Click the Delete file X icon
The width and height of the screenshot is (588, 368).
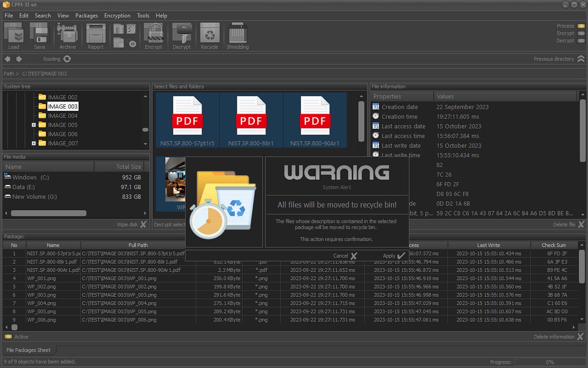coord(581,224)
